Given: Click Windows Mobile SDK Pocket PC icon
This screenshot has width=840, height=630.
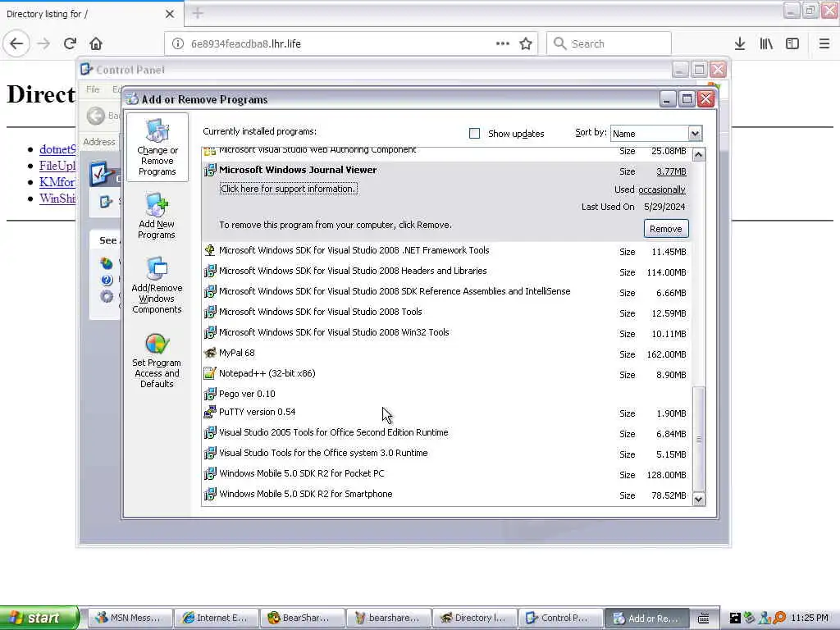Looking at the screenshot, I should pyautogui.click(x=210, y=473).
